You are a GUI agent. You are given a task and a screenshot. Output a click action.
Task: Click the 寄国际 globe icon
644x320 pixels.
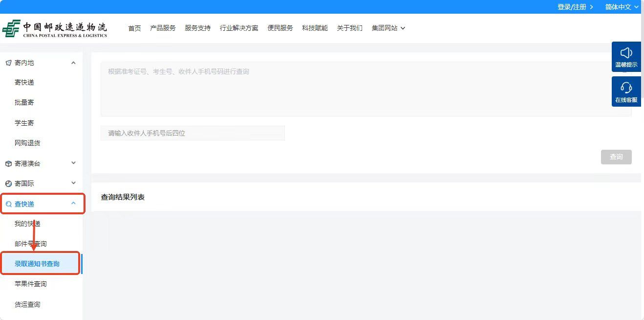pyautogui.click(x=8, y=183)
